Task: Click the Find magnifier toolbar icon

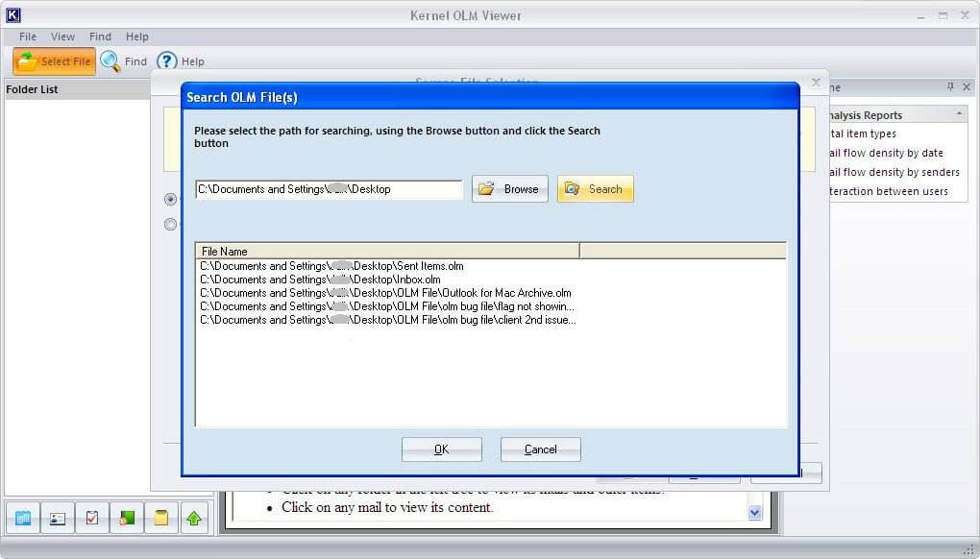Action: click(x=110, y=61)
